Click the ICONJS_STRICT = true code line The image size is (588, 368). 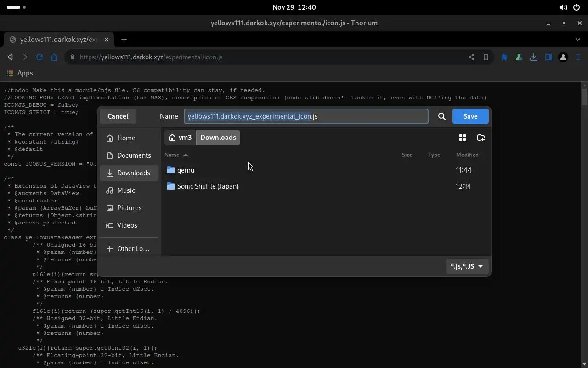(x=41, y=112)
